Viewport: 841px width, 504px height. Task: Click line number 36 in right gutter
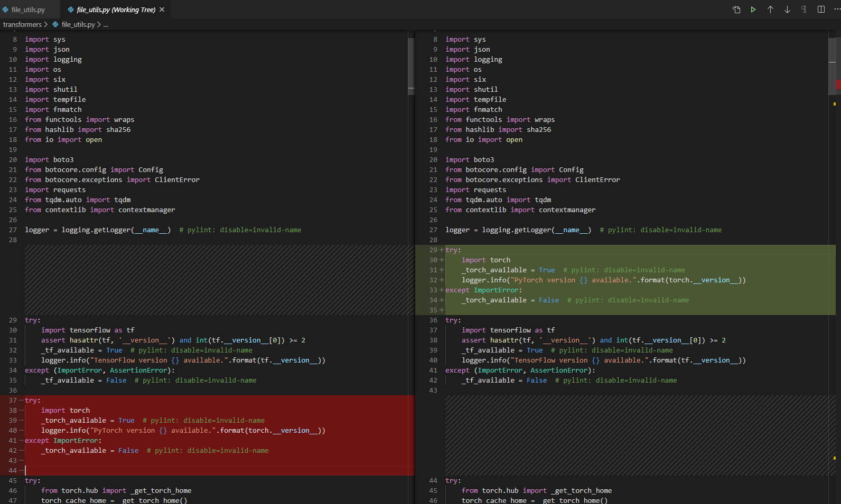coord(433,320)
